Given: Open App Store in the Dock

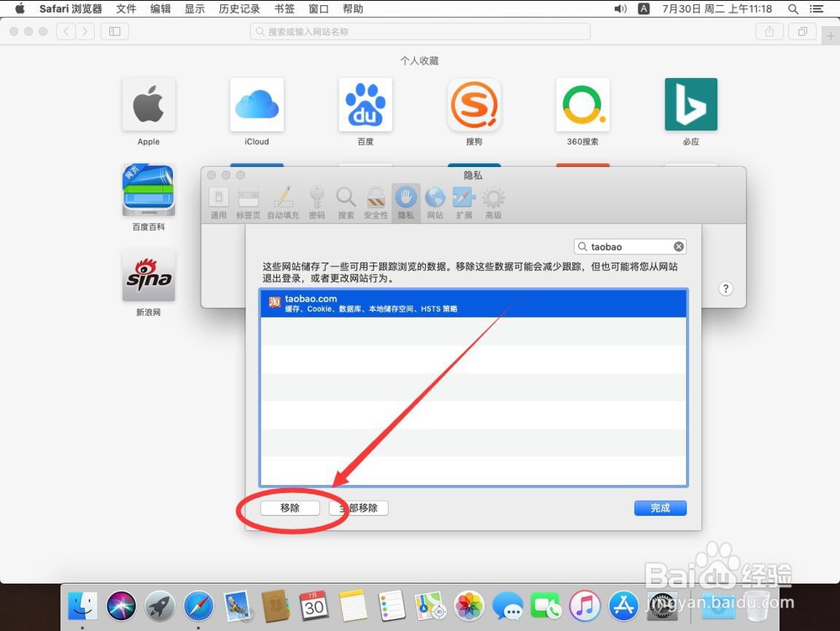Looking at the screenshot, I should tap(623, 606).
